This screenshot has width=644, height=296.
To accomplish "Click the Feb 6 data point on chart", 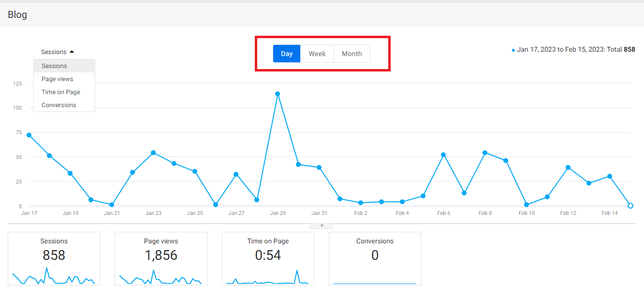I will pyautogui.click(x=443, y=155).
